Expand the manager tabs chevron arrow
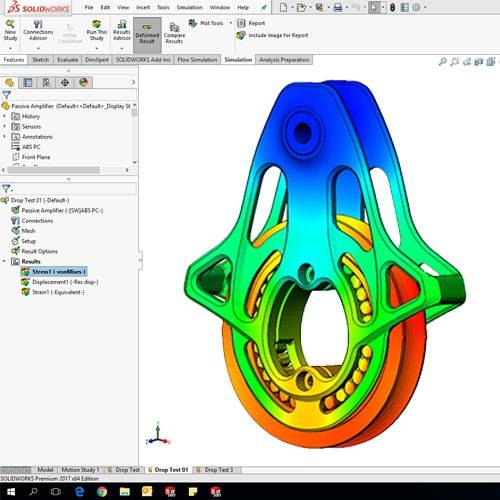Viewport: 500px width, 500px height. (x=133, y=82)
